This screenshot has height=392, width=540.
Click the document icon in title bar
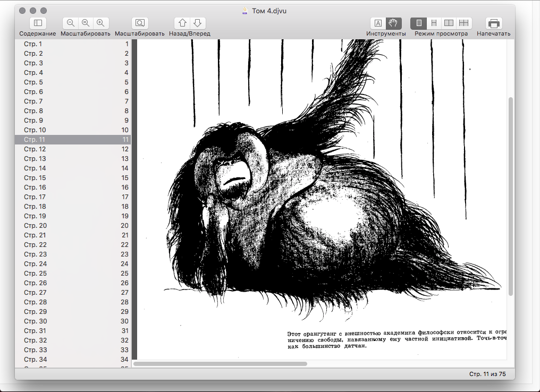[x=245, y=11]
